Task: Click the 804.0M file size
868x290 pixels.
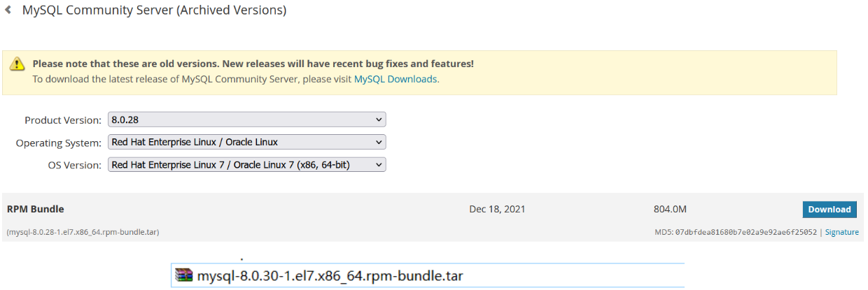Action: [x=671, y=209]
